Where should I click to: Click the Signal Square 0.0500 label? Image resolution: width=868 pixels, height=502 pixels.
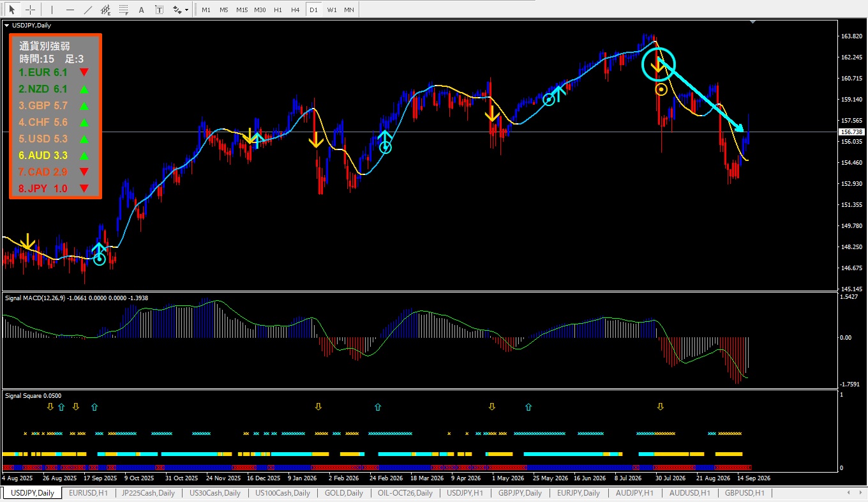tap(33, 396)
